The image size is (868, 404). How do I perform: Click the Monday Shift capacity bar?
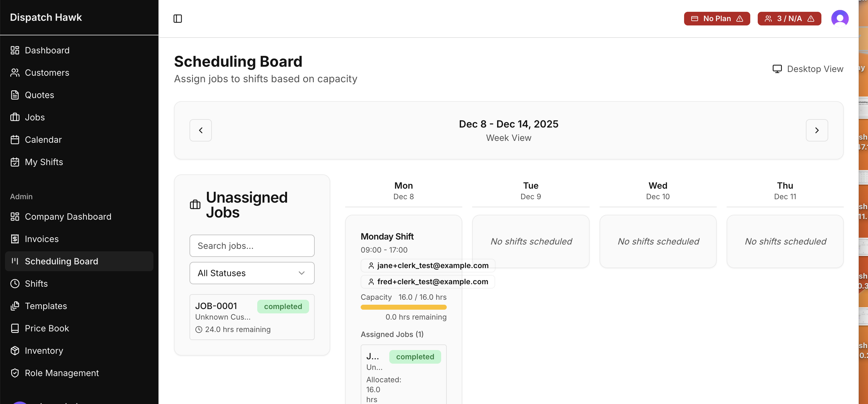[403, 307]
